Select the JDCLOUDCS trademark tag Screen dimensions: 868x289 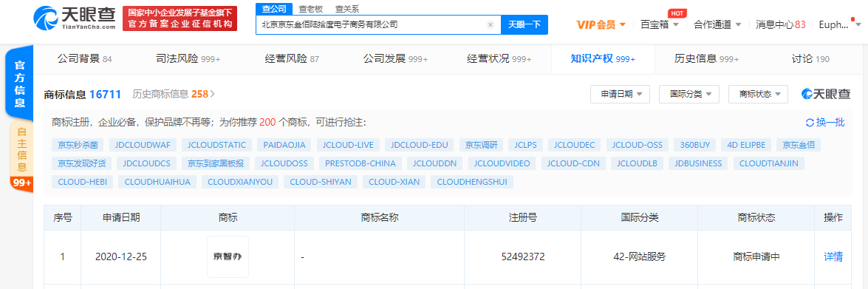click(147, 163)
